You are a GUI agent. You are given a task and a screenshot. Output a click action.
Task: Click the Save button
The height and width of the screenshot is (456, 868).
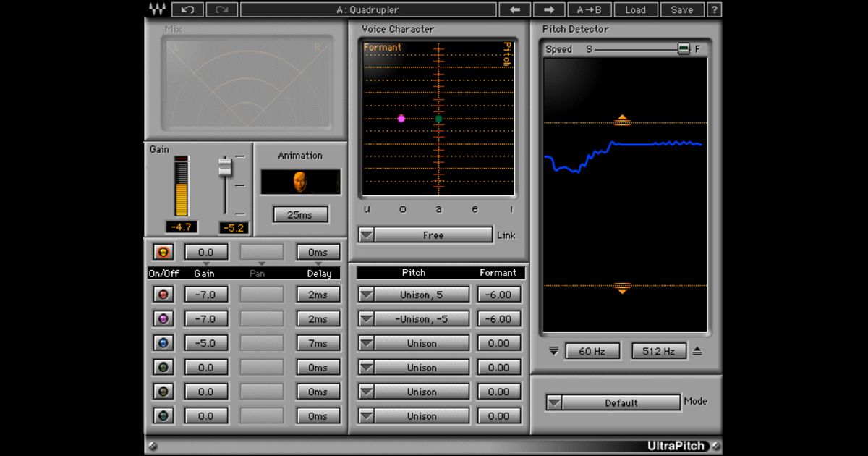pyautogui.click(x=681, y=9)
